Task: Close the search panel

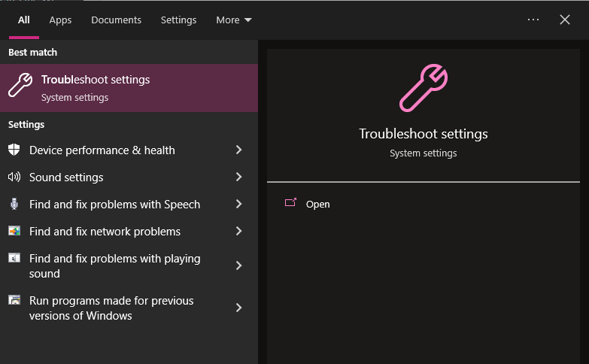Action: point(565,20)
